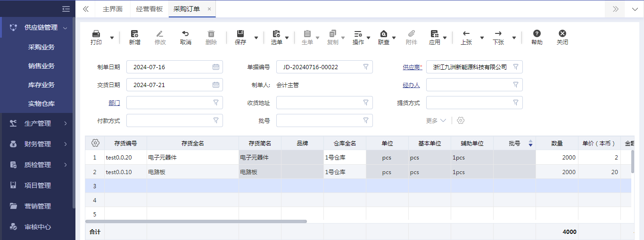Click the New (新增) document icon
Screen dimensions: 644x240
(x=134, y=34)
